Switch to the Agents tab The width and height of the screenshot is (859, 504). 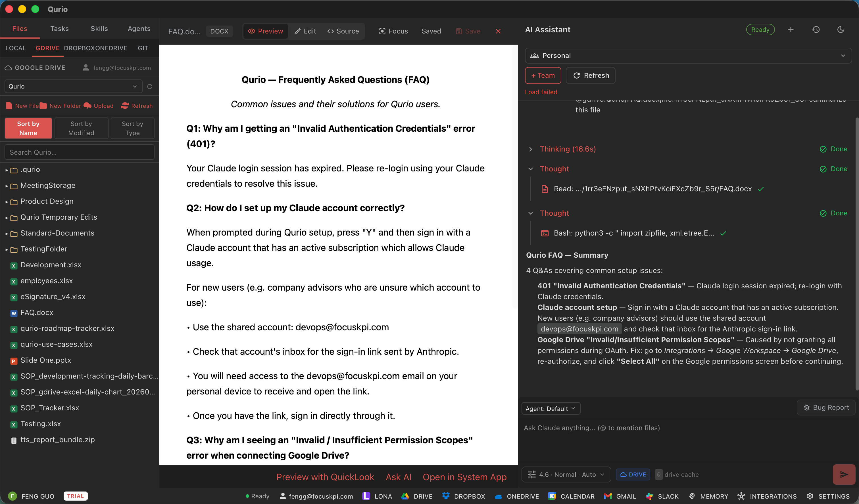pos(139,29)
